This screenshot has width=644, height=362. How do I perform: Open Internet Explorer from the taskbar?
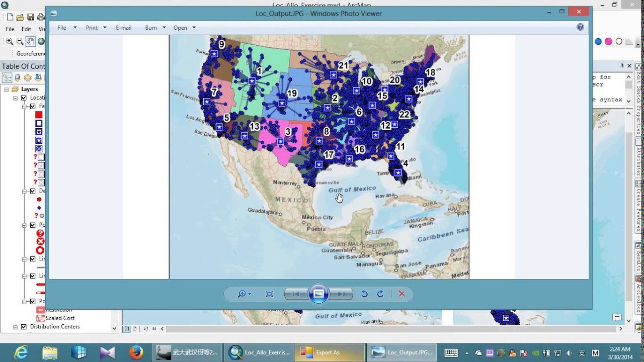click(x=21, y=352)
